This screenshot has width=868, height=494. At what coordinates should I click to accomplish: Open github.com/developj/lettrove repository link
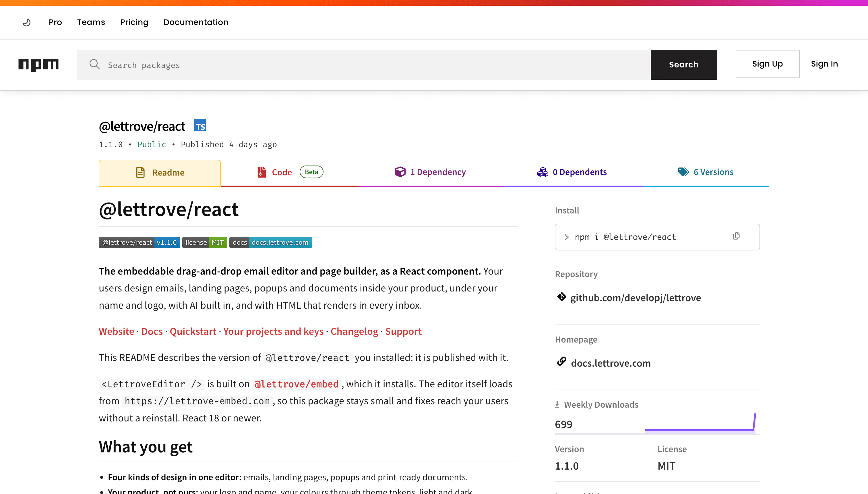[635, 297]
